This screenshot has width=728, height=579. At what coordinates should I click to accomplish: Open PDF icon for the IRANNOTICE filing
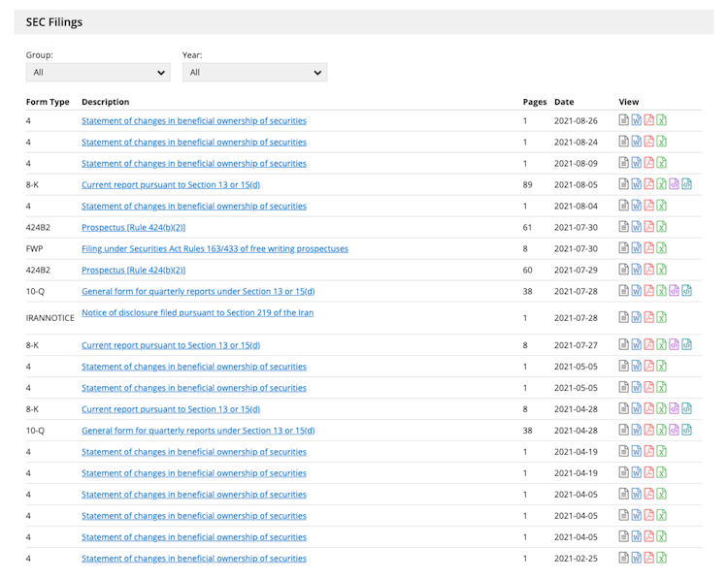point(649,317)
